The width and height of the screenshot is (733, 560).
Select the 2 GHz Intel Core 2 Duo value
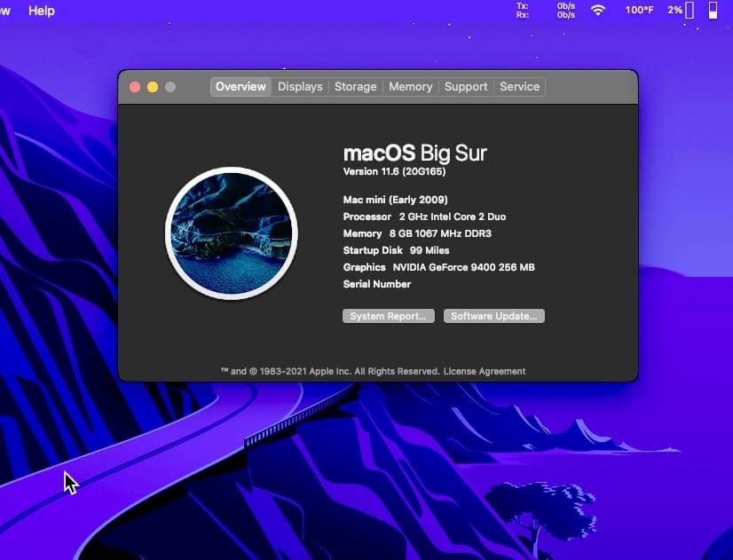[453, 217]
